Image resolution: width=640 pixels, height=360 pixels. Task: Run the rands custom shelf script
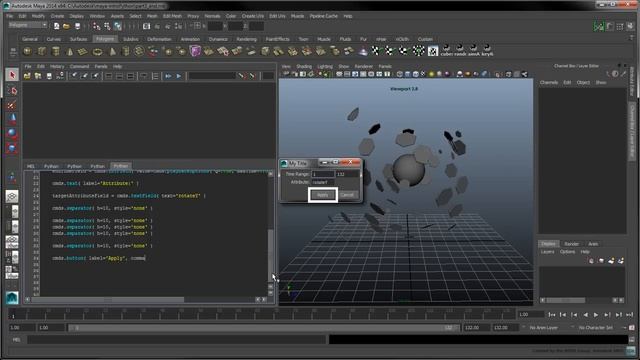click(x=460, y=51)
